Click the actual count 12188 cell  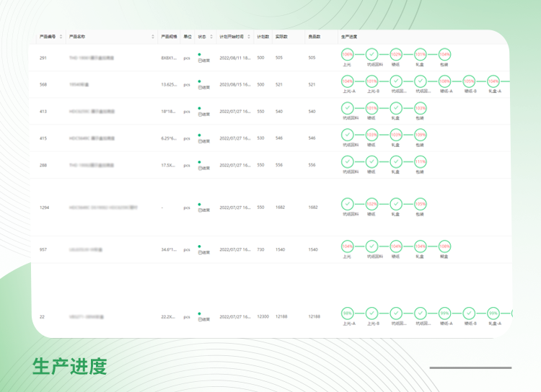(281, 316)
